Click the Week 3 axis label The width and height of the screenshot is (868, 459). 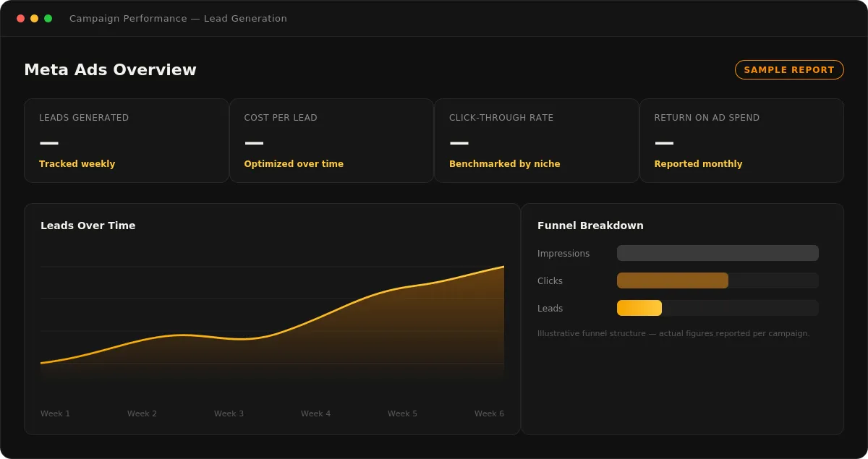click(229, 413)
